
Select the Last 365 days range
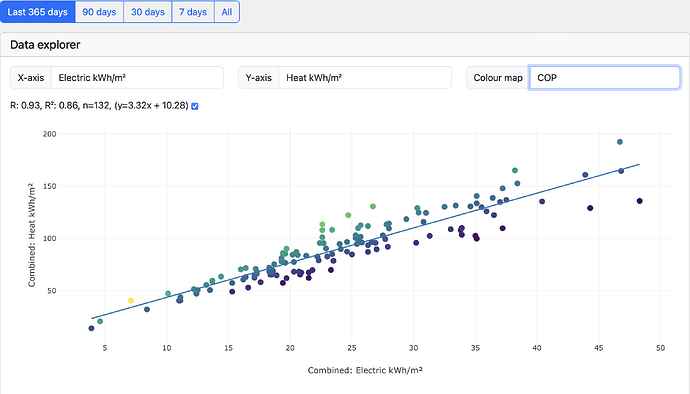(38, 12)
